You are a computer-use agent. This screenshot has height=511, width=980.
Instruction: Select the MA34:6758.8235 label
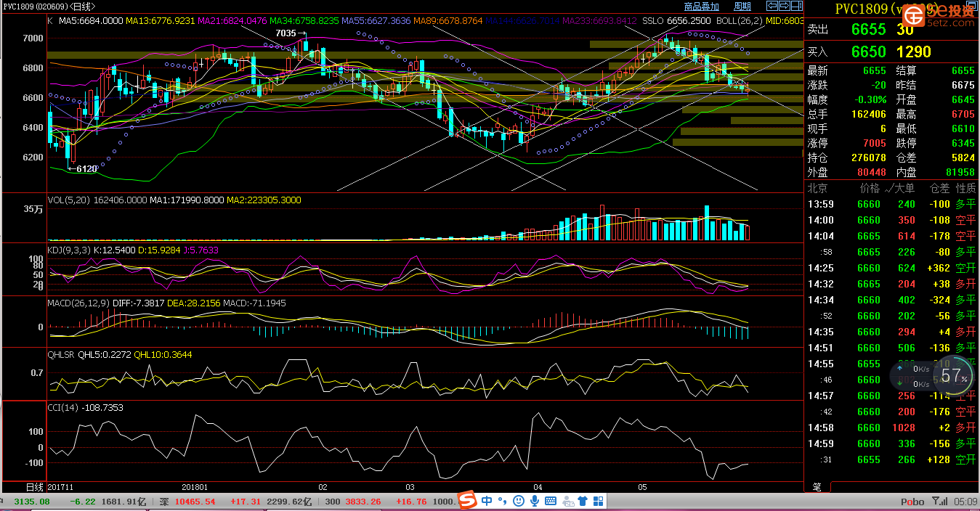click(x=304, y=21)
